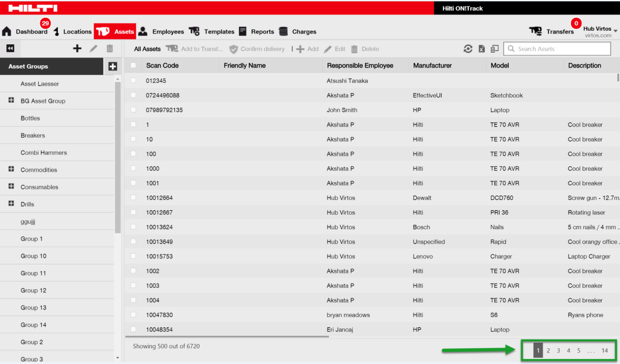Select the row checkbox for 07989792135
This screenshot has width=620, height=364.
pos(133,110)
